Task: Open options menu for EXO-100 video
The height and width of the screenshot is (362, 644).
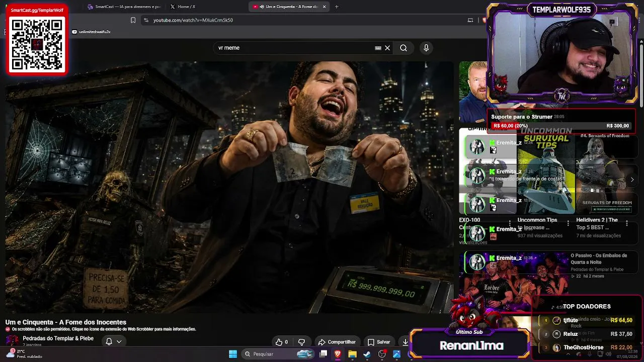Action: tap(510, 223)
